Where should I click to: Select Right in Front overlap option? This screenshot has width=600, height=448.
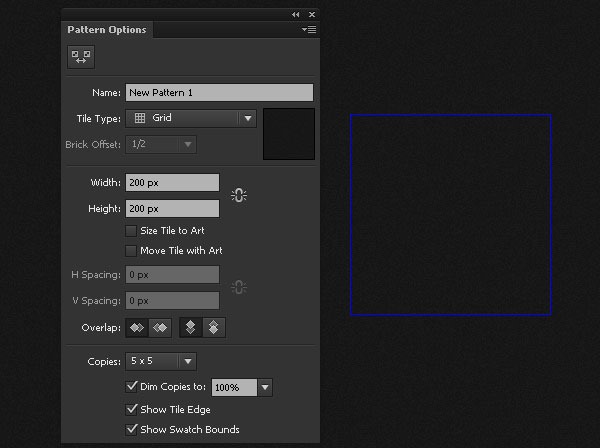[160, 327]
